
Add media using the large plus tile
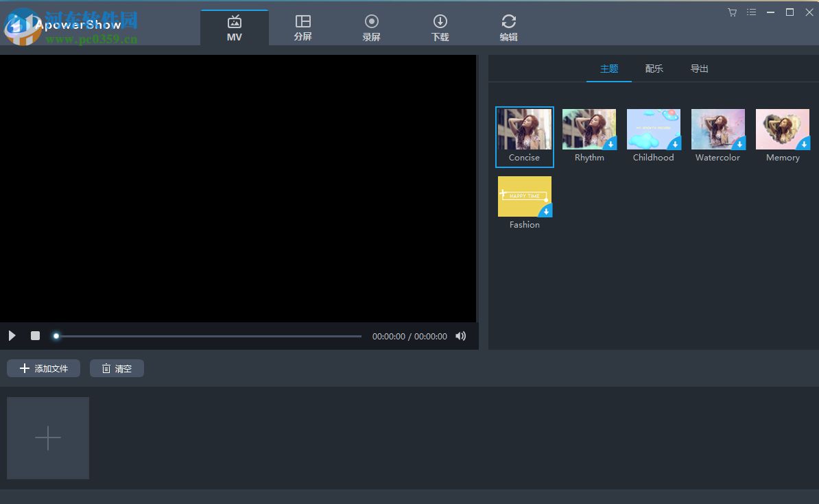point(48,437)
